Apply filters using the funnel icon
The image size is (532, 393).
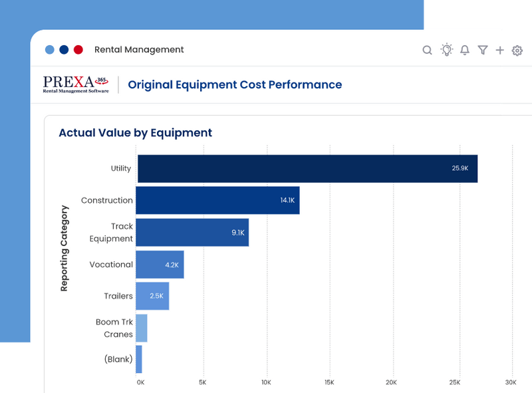[483, 50]
